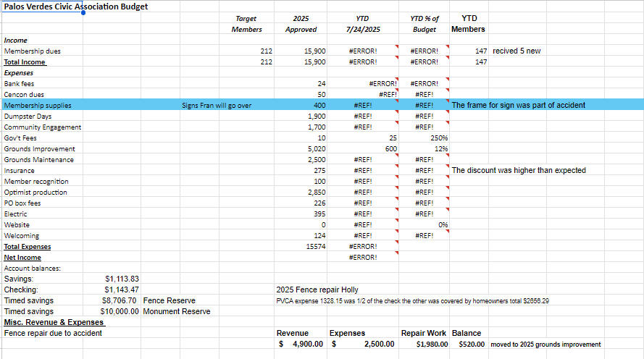Click the YTD % of Budget header
Viewport: 644px width, 359px height.
[424, 24]
